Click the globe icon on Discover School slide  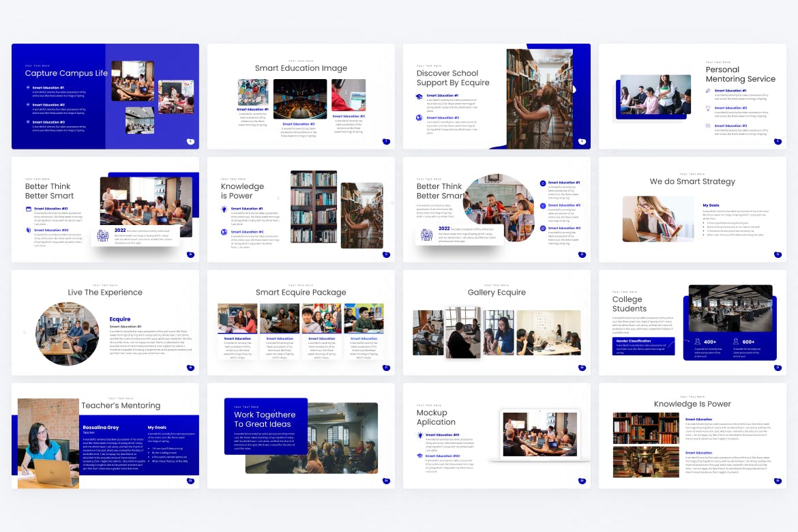pyautogui.click(x=419, y=118)
